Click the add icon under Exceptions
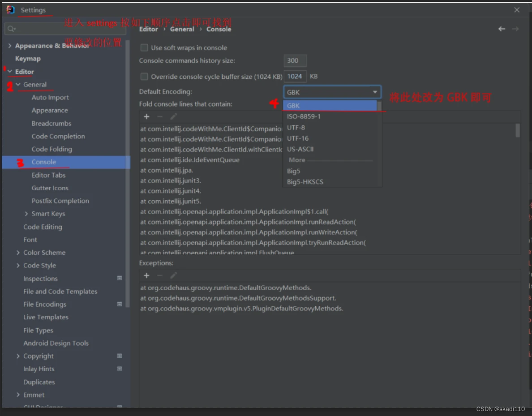This screenshot has height=416, width=532. tap(146, 275)
